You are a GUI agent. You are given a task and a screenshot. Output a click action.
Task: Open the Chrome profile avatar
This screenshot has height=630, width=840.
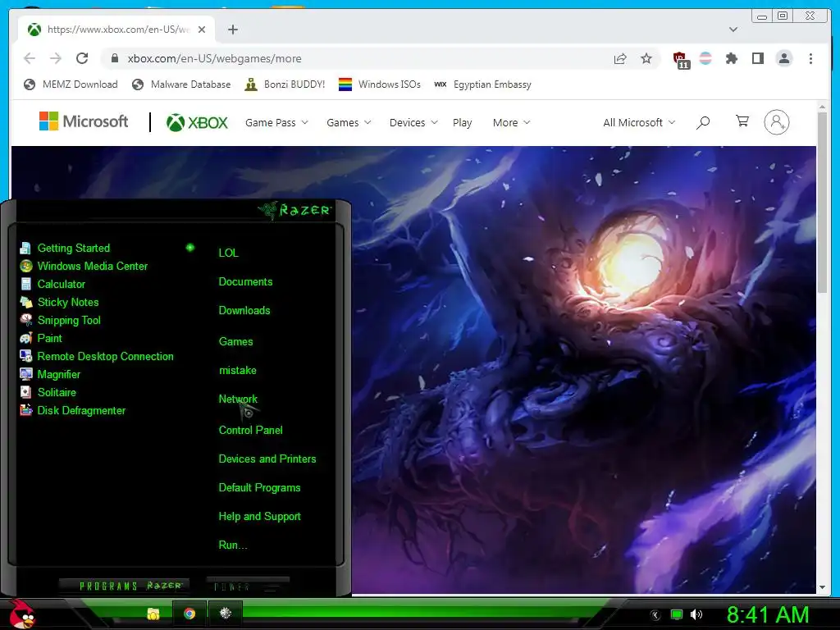[783, 58]
